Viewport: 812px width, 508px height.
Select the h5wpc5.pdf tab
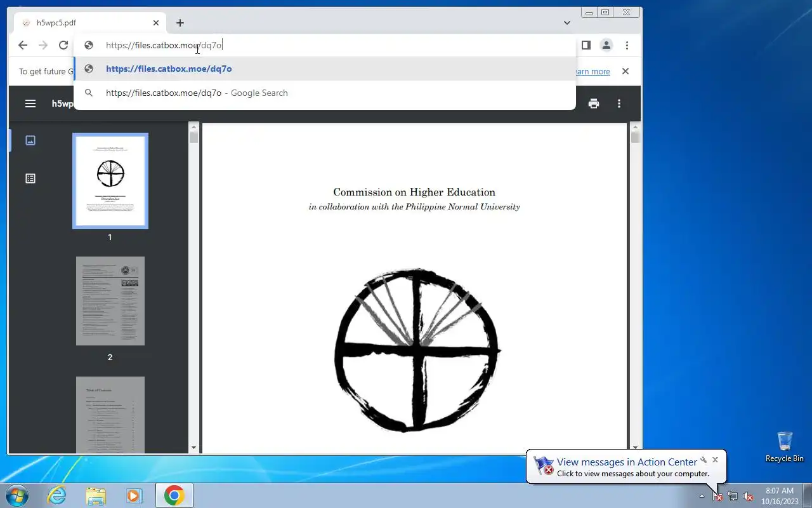(x=91, y=23)
